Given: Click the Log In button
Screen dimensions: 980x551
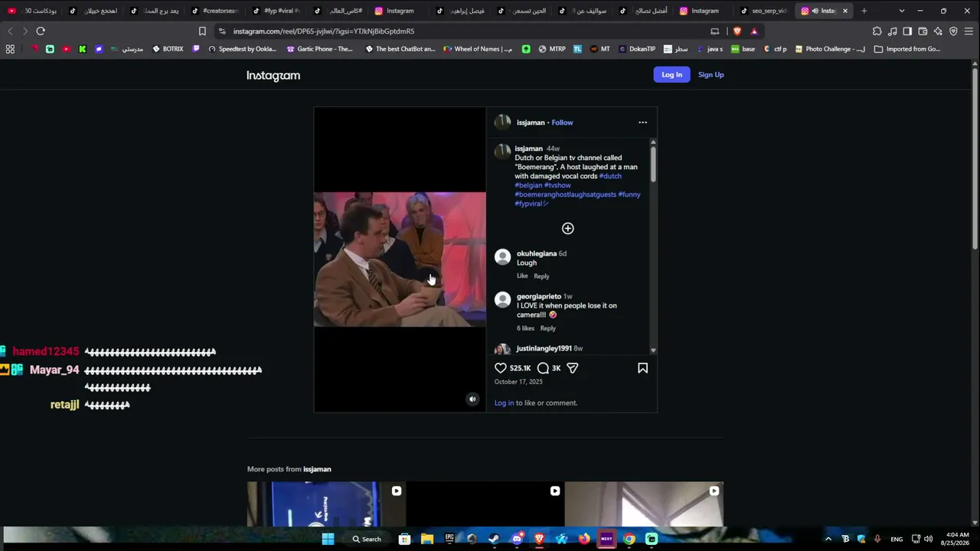Looking at the screenshot, I should coord(671,74).
